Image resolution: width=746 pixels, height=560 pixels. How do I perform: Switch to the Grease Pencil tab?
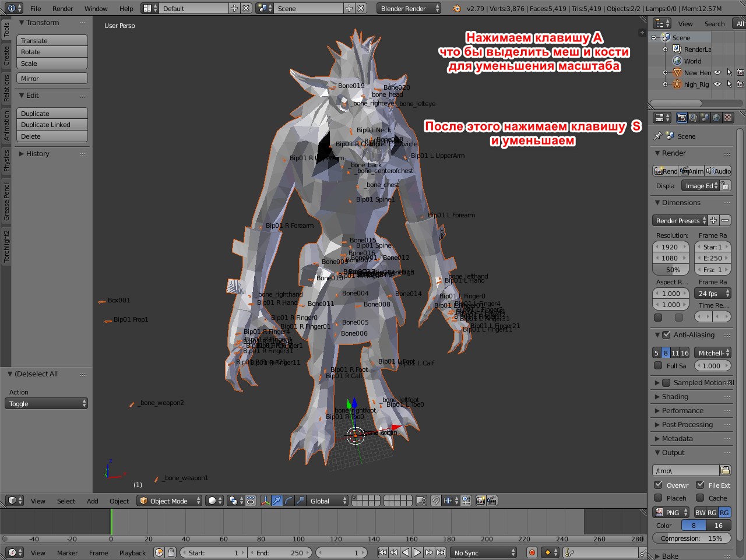6,201
